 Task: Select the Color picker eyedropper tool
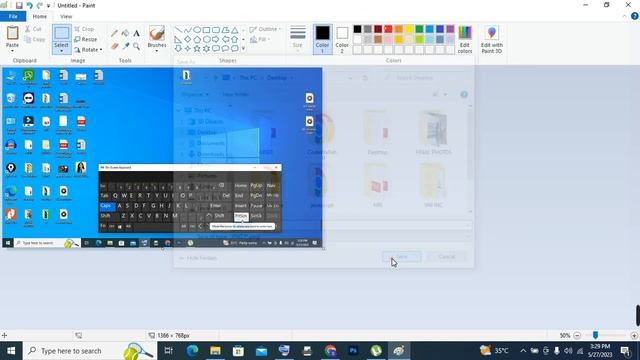[125, 47]
